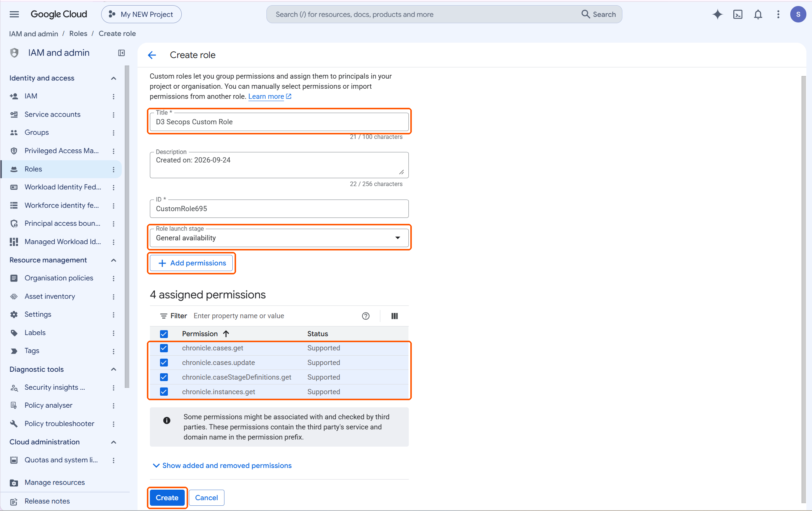Collapse the Identity and access section
812x511 pixels.
click(x=114, y=78)
